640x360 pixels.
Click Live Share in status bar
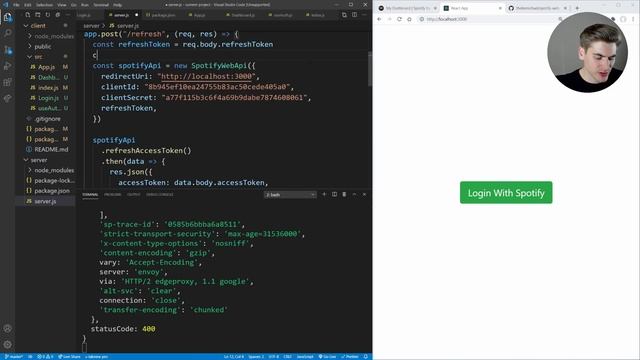coord(69,357)
